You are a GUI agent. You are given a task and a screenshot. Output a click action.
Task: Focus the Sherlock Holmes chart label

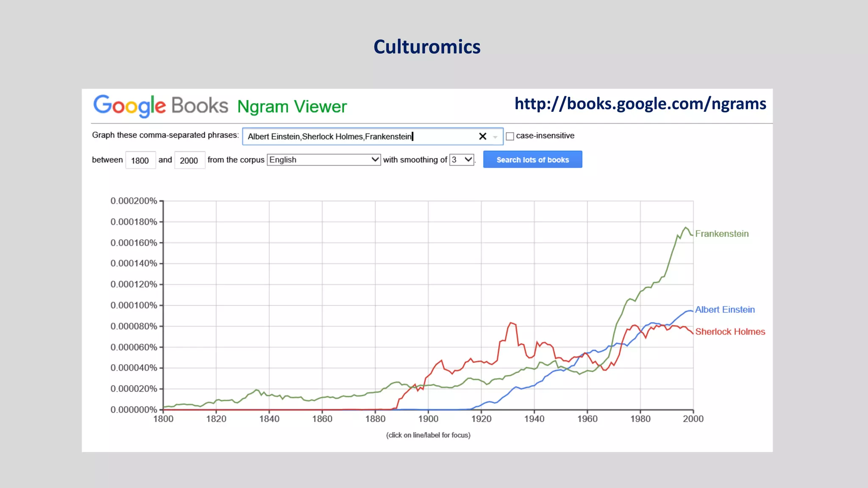point(730,332)
